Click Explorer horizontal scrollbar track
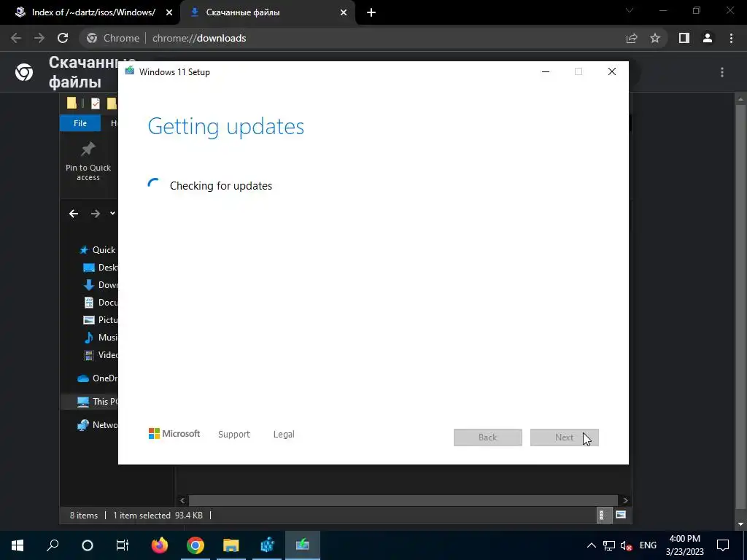This screenshot has height=560, width=747. pos(403,500)
